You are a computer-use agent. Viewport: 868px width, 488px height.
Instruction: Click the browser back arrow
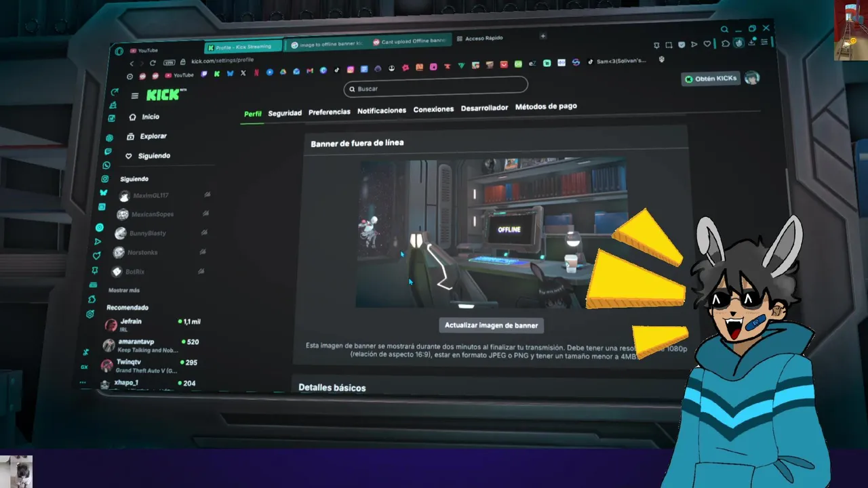pos(132,64)
